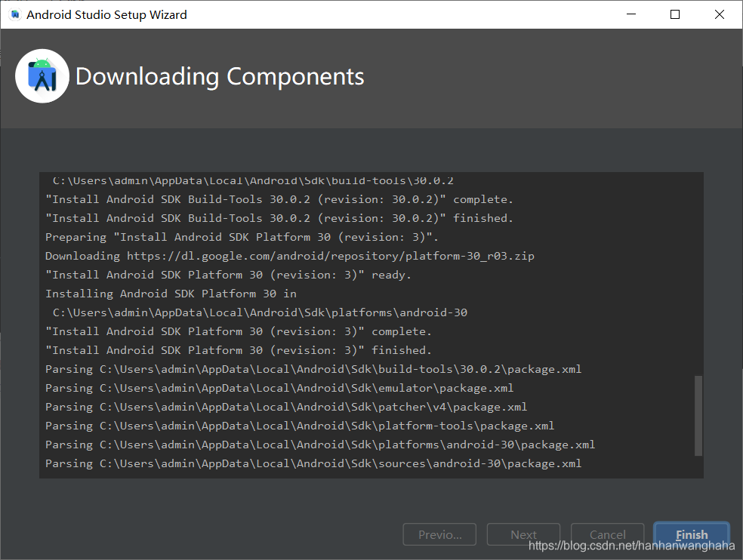Viewport: 743px width, 560px height.
Task: Click 'Preparing Install Android SDK Platform 30' line
Action: (x=242, y=237)
